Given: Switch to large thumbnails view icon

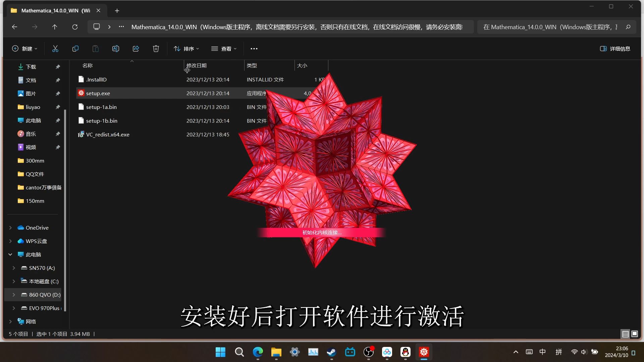Looking at the screenshot, I should point(634,334).
